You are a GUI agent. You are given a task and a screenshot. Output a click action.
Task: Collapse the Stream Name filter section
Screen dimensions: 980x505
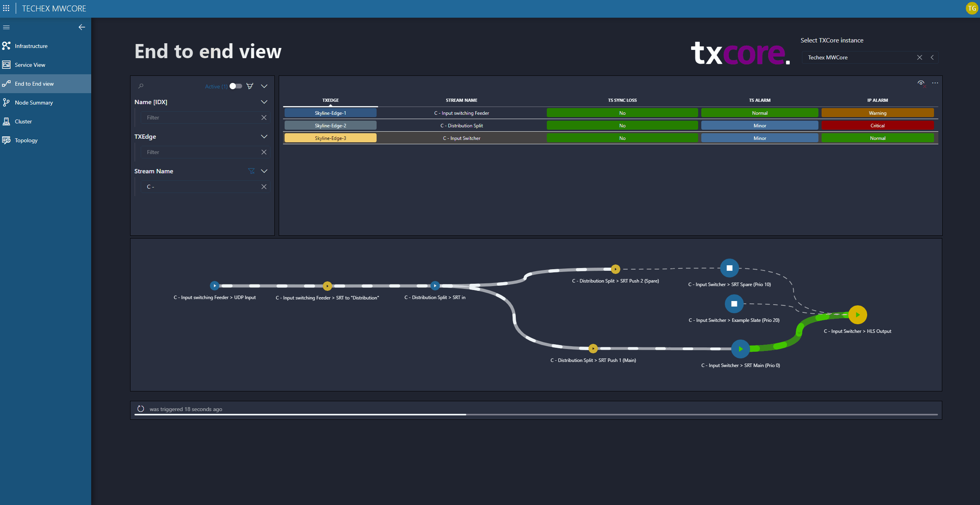pos(264,171)
